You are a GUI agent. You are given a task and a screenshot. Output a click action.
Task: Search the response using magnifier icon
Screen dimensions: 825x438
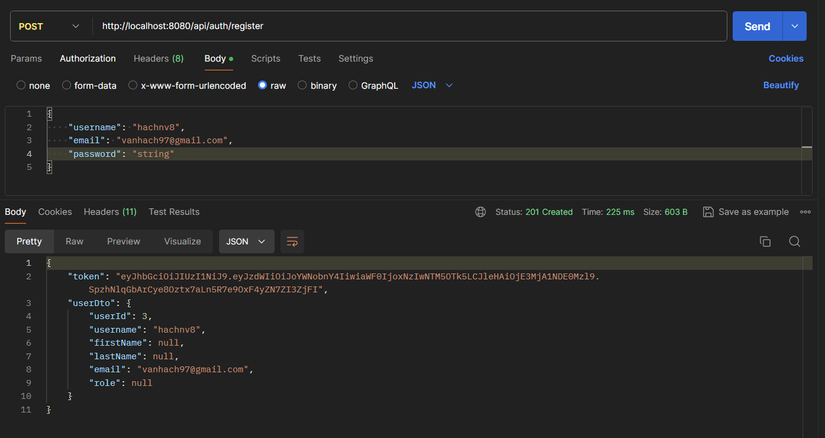(794, 242)
